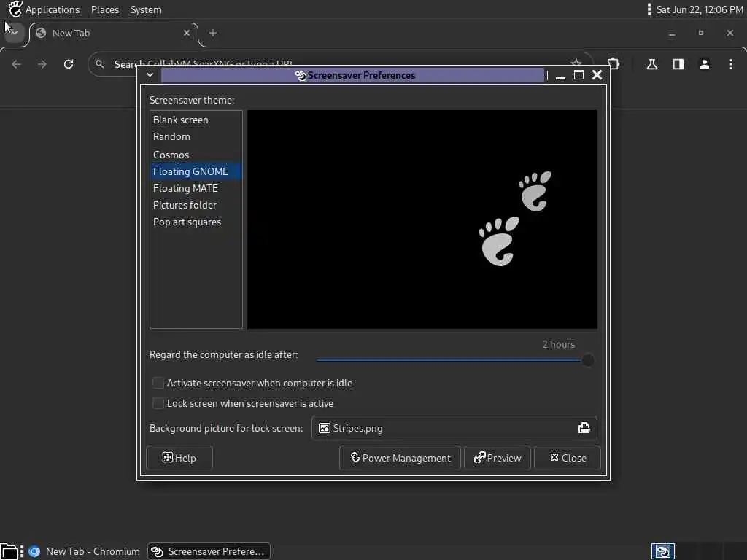The image size is (747, 560).
Task: Switch to New Tab - Chromium taskbar item
Action: (x=84, y=551)
